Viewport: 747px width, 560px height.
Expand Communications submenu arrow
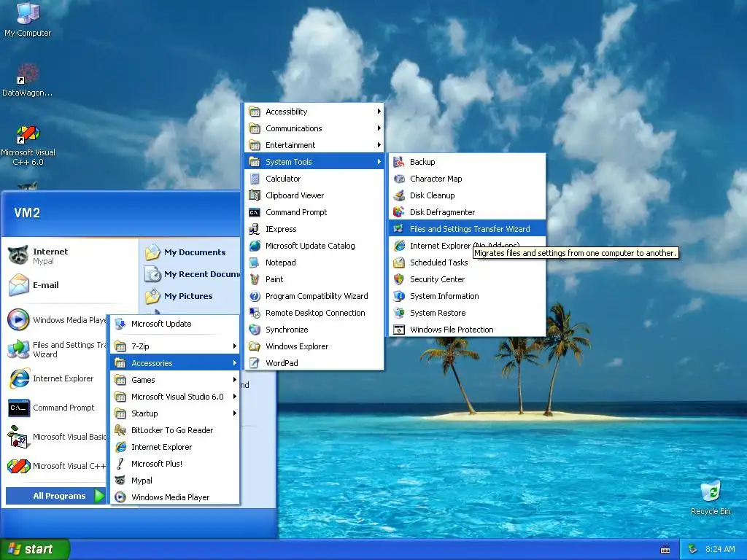379,128
